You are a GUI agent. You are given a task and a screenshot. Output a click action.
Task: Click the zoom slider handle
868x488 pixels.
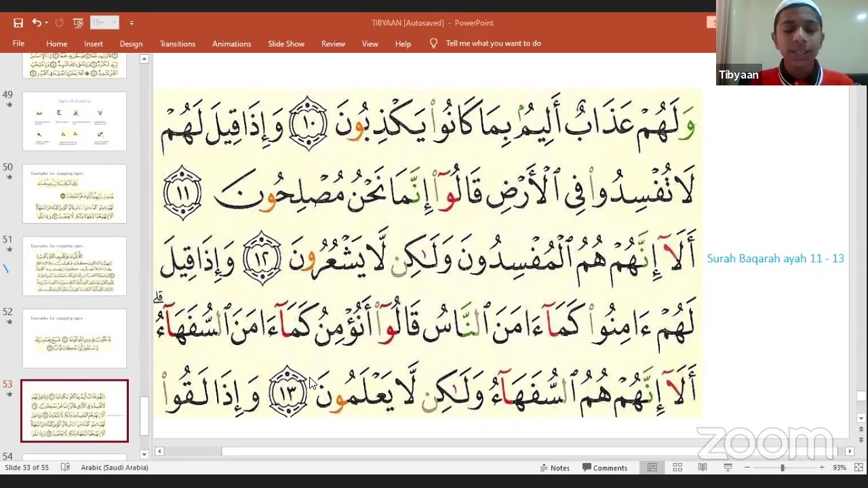[782, 468]
